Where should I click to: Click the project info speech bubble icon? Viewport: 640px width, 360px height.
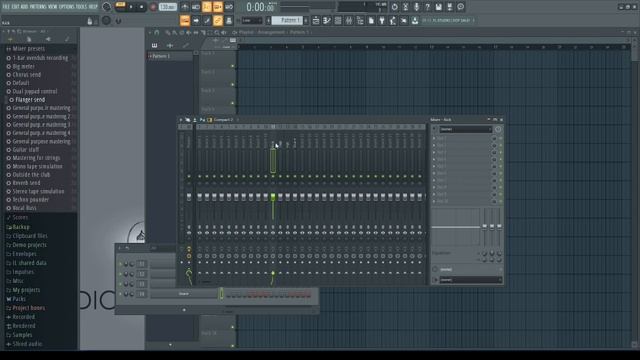460,7
